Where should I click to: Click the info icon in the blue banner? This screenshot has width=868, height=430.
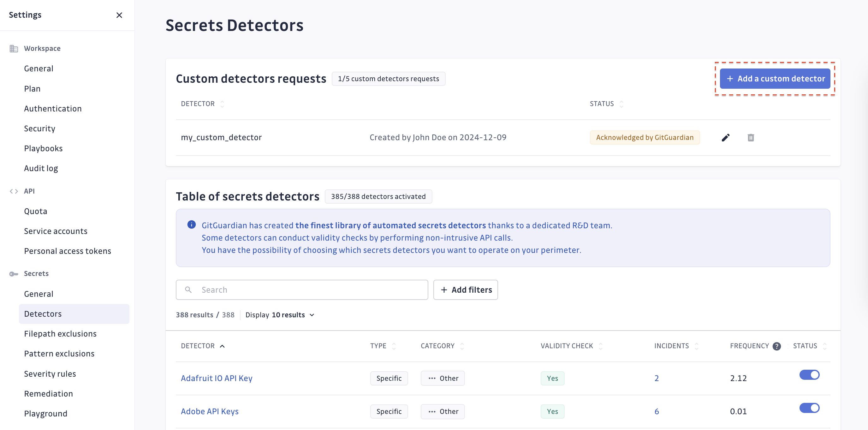coord(191,225)
